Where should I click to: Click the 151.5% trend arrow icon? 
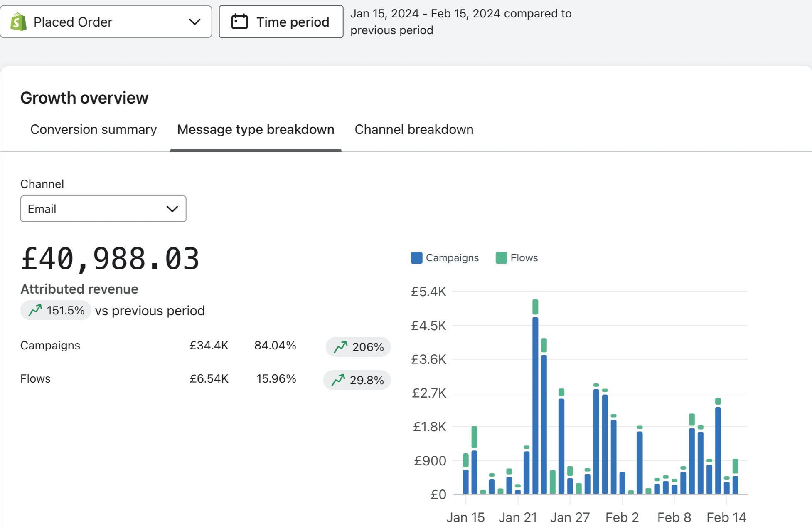pos(35,310)
